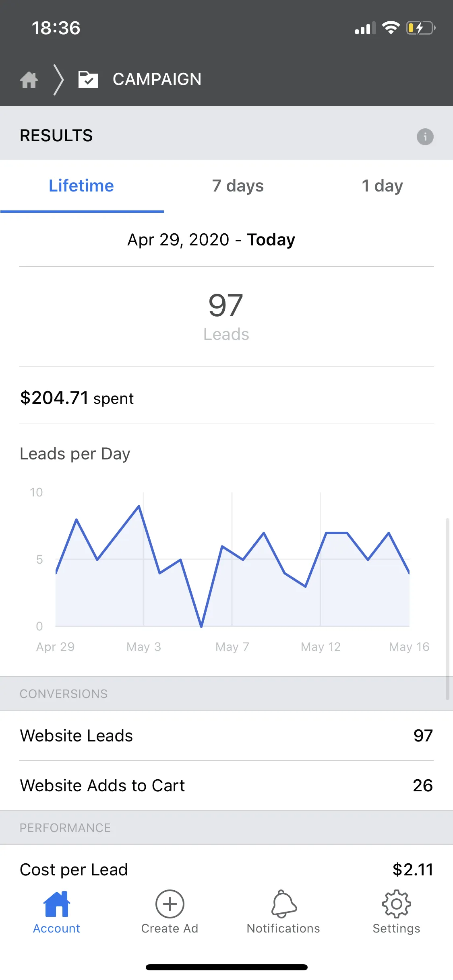Tap the chart peak near May 3
The height and width of the screenshot is (980, 453).
[139, 506]
